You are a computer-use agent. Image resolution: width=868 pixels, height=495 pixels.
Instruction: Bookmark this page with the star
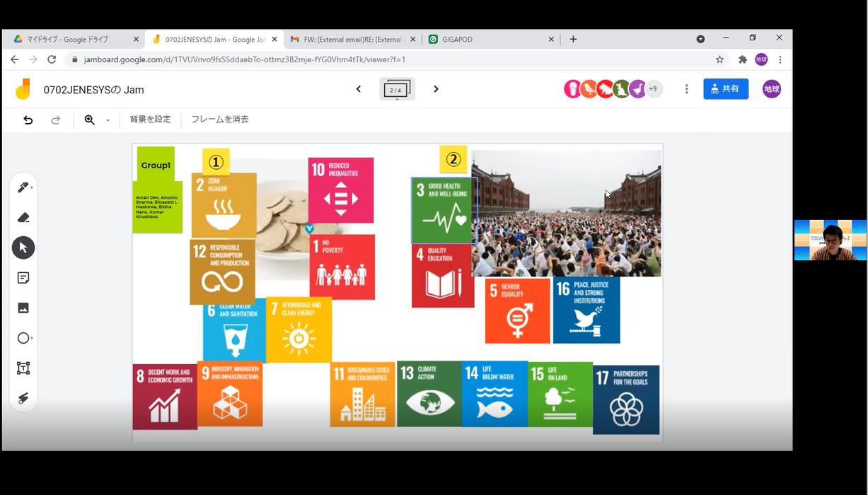point(719,59)
